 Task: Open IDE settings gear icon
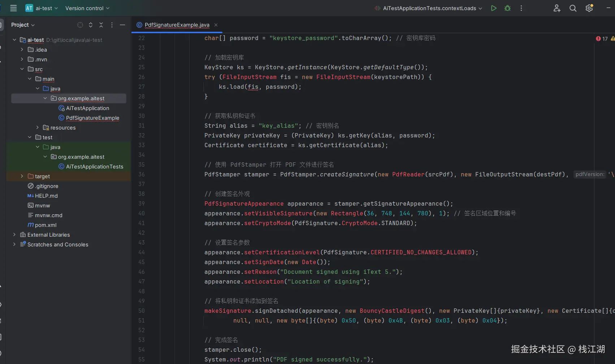(589, 8)
